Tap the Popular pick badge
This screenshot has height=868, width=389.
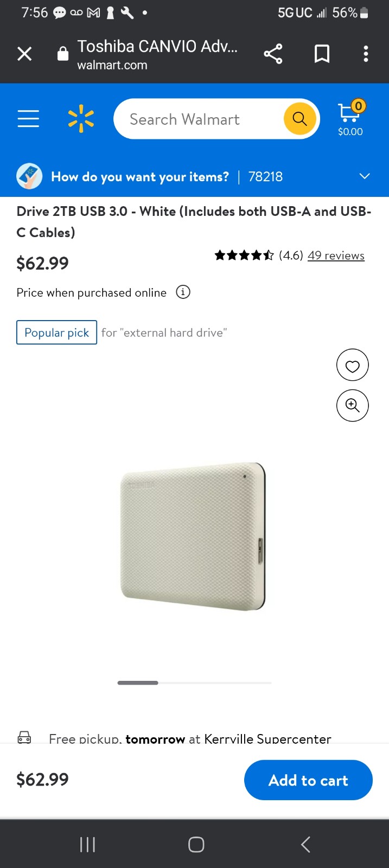[57, 333]
